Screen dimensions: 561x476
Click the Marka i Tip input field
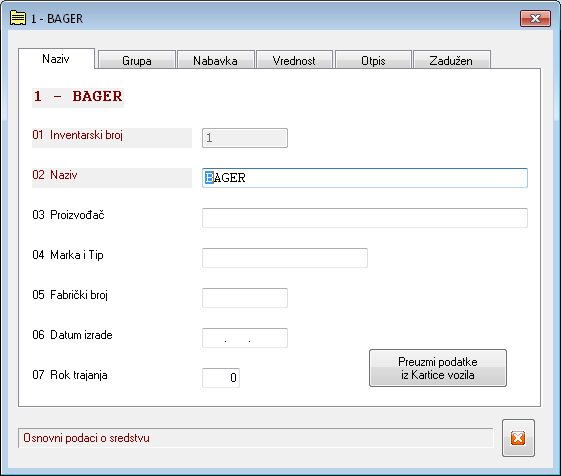[285, 258]
